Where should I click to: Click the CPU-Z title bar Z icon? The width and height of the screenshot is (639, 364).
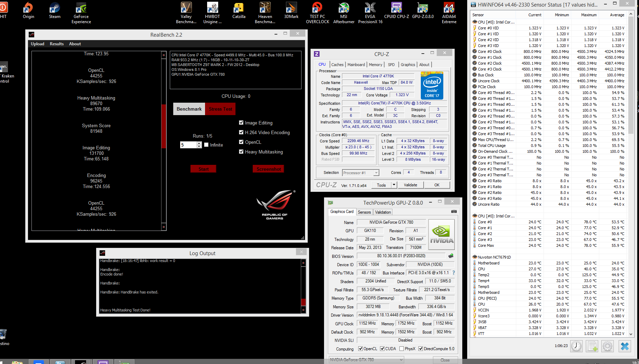(316, 54)
